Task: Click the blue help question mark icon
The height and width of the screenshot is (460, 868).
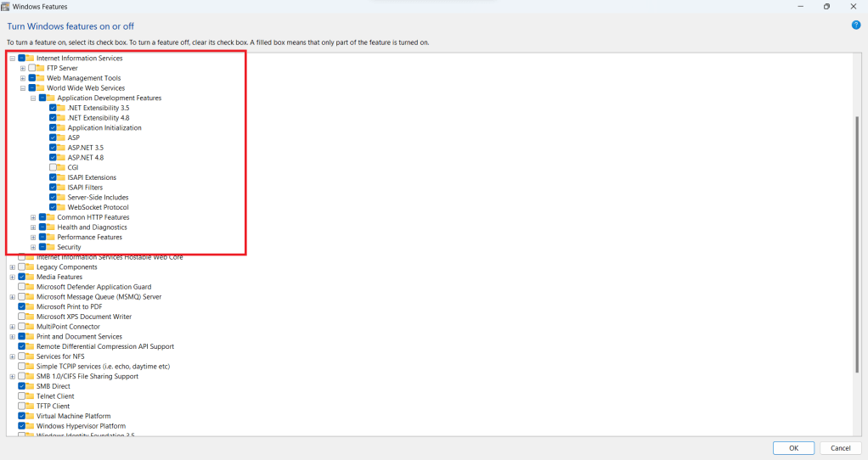Action: 856,25
